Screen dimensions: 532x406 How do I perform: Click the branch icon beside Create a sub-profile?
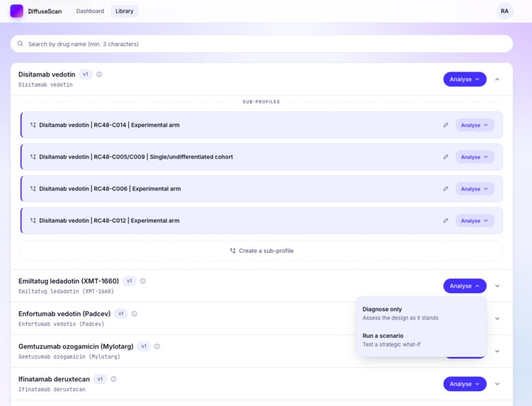pyautogui.click(x=232, y=251)
